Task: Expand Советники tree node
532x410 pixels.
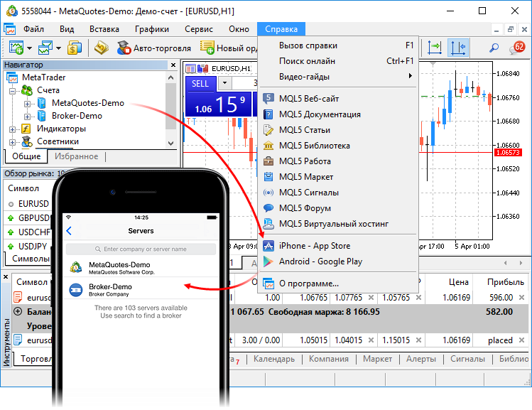Action: click(x=13, y=143)
